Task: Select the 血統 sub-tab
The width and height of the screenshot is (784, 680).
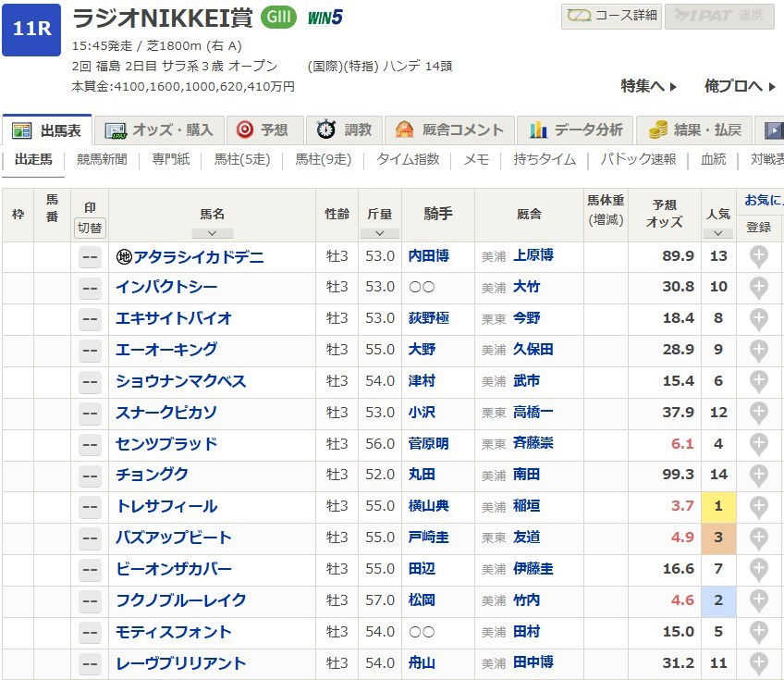Action: (713, 160)
